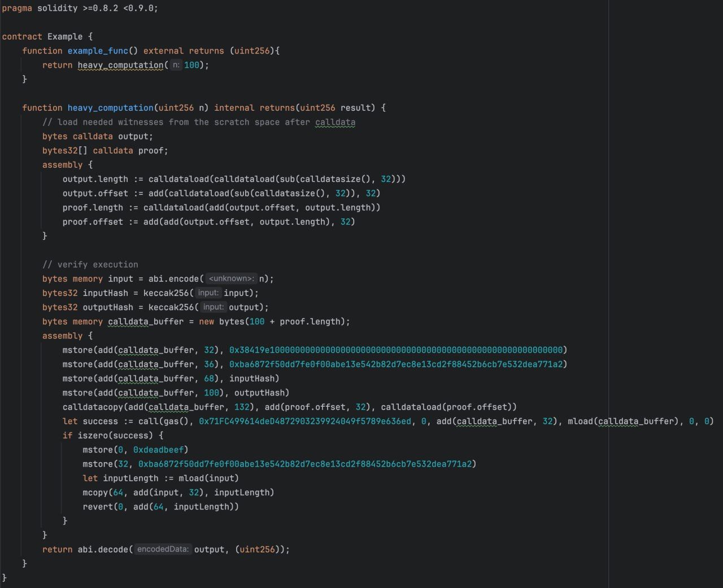This screenshot has width=723, height=588.
Task: Select the example_func function name
Action: (98, 51)
